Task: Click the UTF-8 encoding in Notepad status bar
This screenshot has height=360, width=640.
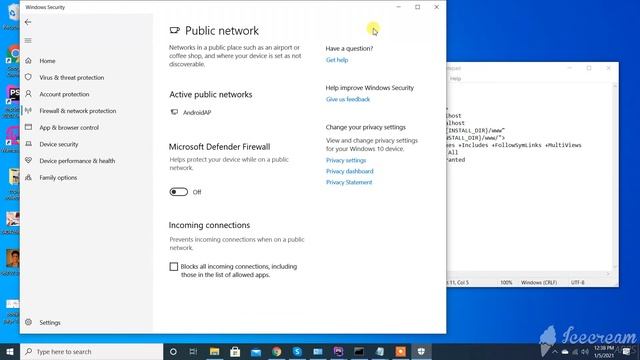Action: coord(578,282)
